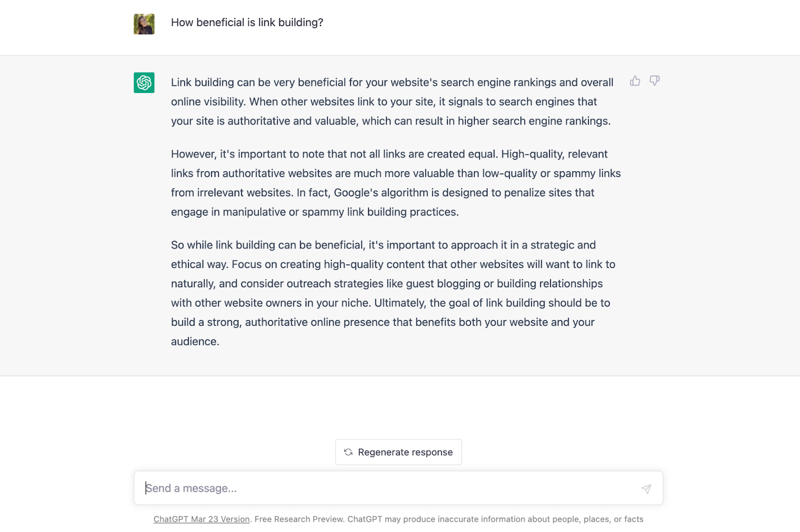Click the paragraph starting 'So while link building'
This screenshot has height=532, width=800.
(393, 293)
